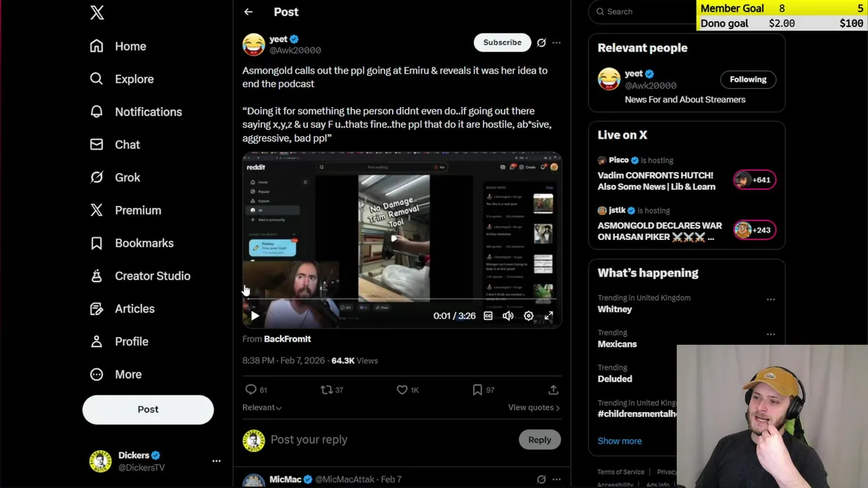
Task: Repost the post with 37 reposts
Action: click(332, 390)
